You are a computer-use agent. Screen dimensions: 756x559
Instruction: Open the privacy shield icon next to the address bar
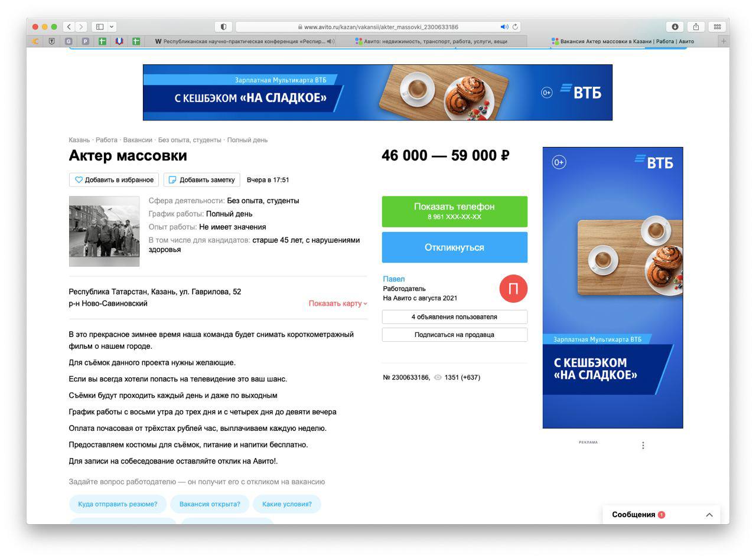[x=223, y=27]
